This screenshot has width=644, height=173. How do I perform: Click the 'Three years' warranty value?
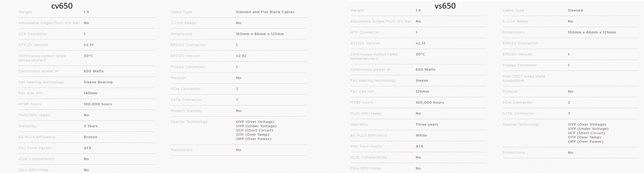click(x=427, y=124)
